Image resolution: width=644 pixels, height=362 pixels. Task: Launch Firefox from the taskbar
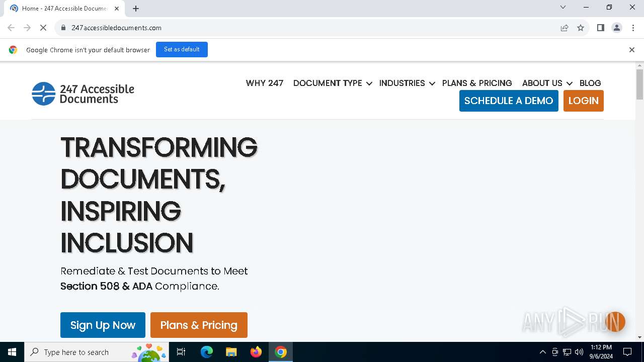click(x=256, y=352)
